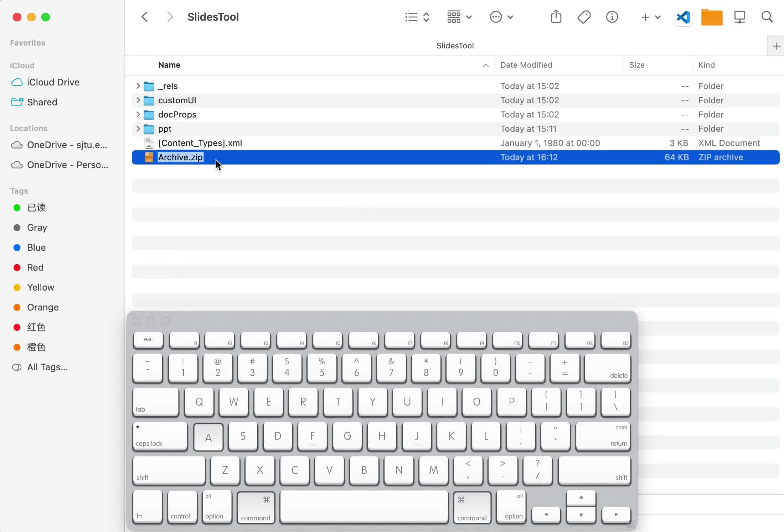Toggle the Name column sort order
Screen dimensions: 784x532
click(169, 65)
